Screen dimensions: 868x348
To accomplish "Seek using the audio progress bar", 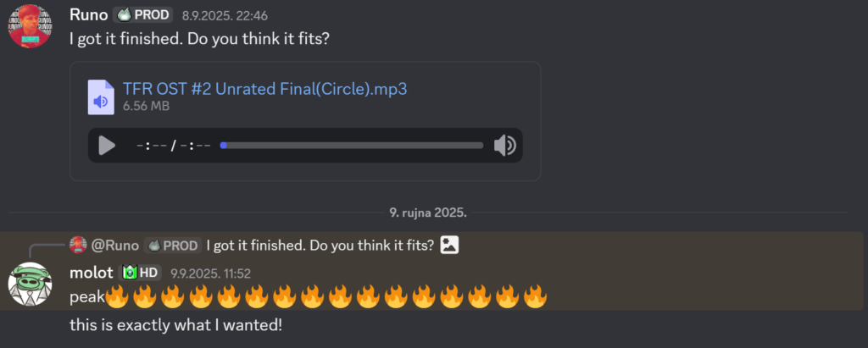I will (352, 146).
